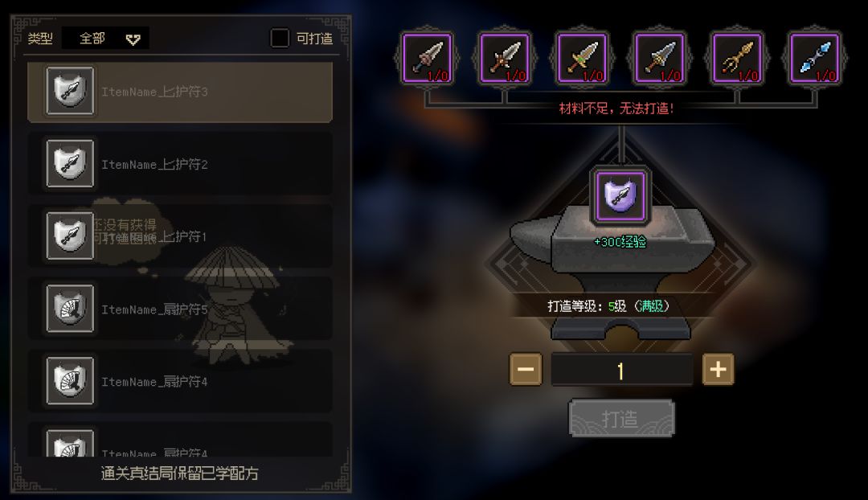Image resolution: width=868 pixels, height=500 pixels.
Task: Select the ItemName_匕护符3 recipe entry
Action: [x=180, y=92]
